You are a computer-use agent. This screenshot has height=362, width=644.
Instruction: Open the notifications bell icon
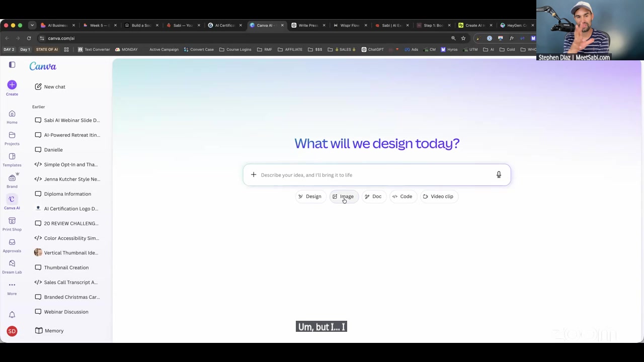[12, 315]
